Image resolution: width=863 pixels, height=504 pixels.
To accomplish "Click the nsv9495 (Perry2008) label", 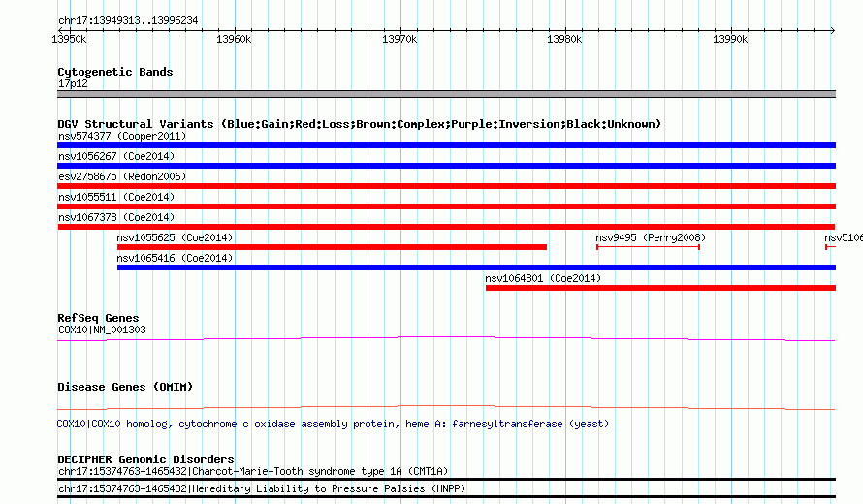I will 651,237.
